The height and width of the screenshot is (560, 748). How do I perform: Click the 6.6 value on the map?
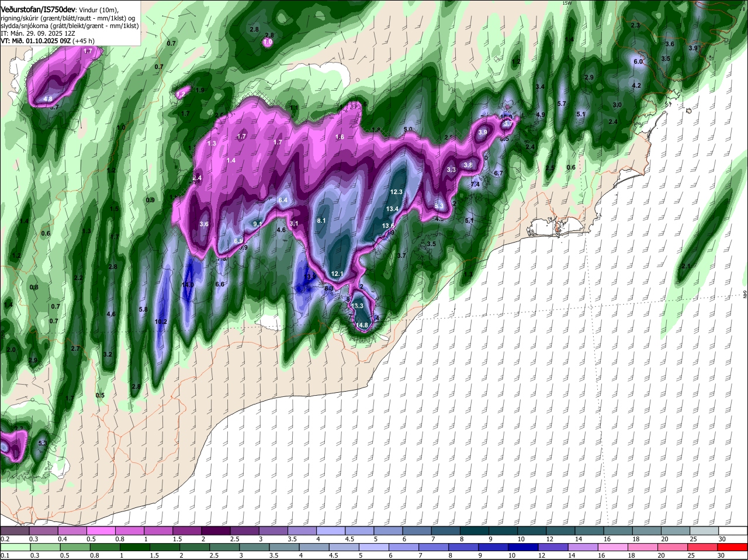point(220,284)
